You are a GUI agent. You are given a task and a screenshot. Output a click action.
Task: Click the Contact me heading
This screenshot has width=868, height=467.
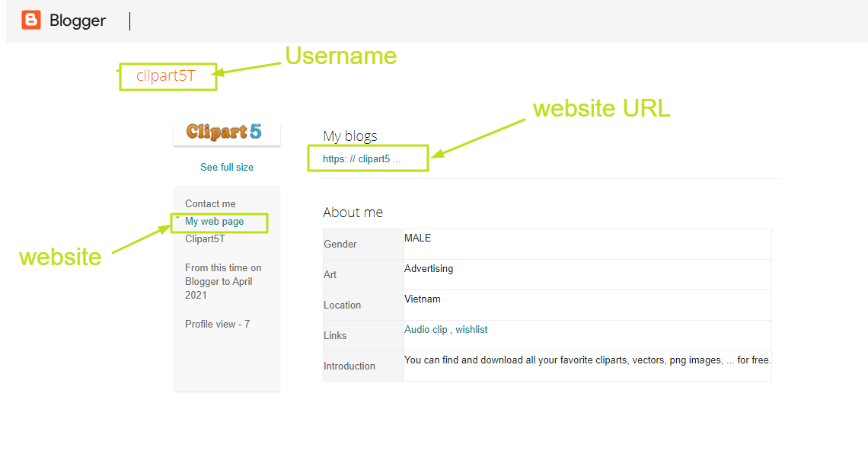pos(210,203)
